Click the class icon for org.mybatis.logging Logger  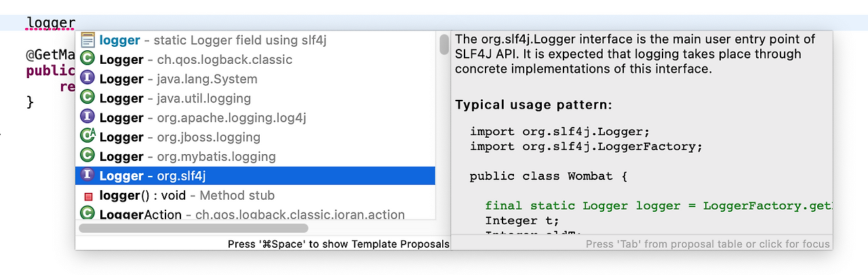[87, 156]
